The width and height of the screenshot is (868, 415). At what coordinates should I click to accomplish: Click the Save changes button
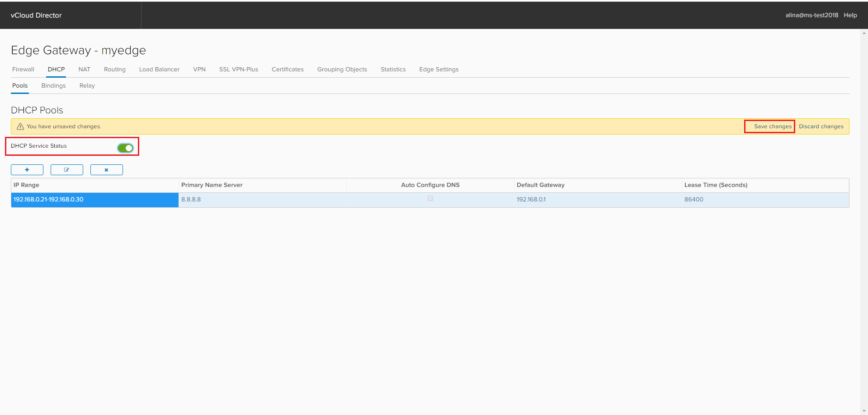pyautogui.click(x=769, y=126)
